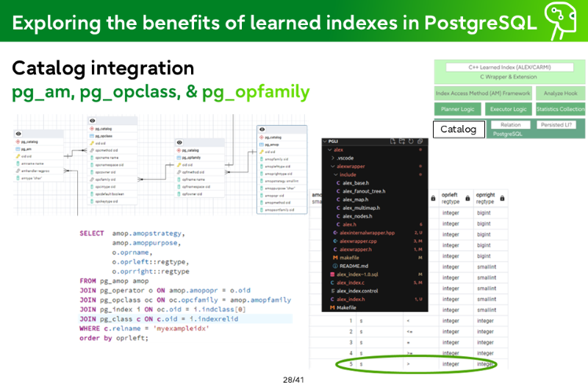Click the table icon next to pg_amop
Viewport: 588px width, 387px height.
coord(262,144)
